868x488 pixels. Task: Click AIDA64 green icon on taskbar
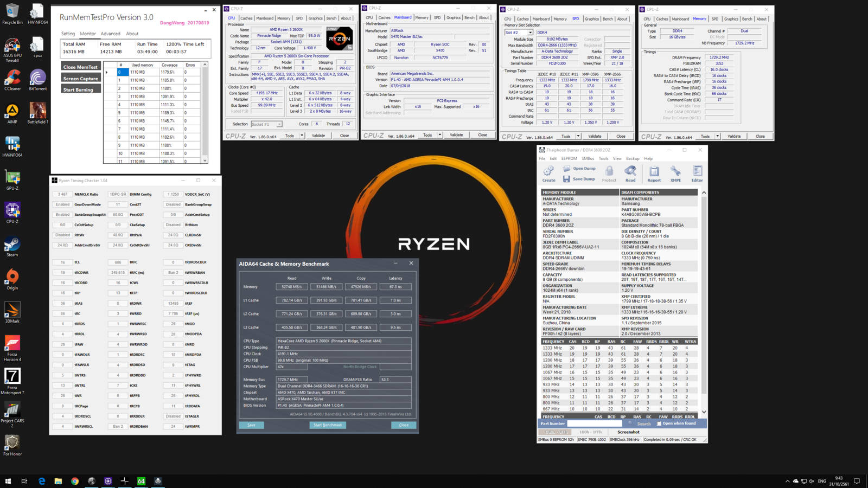click(x=141, y=481)
